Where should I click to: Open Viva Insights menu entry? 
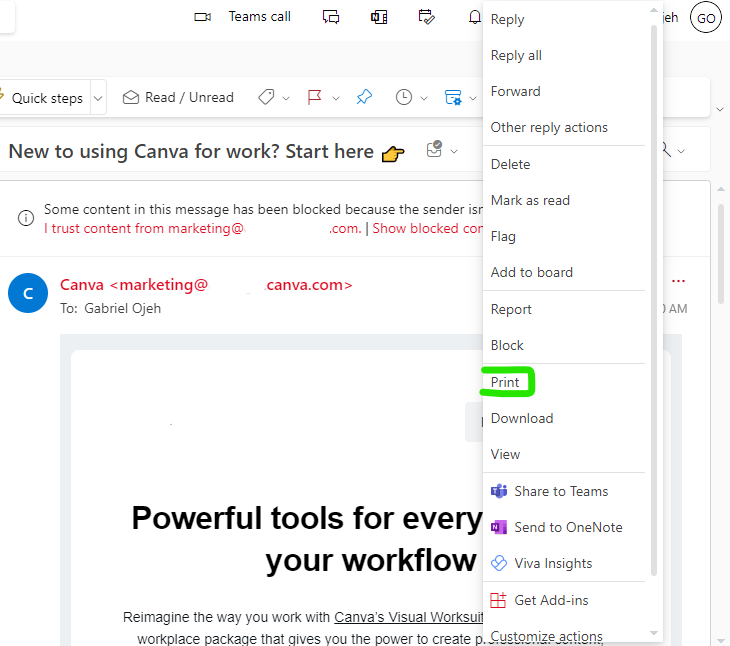(564, 563)
